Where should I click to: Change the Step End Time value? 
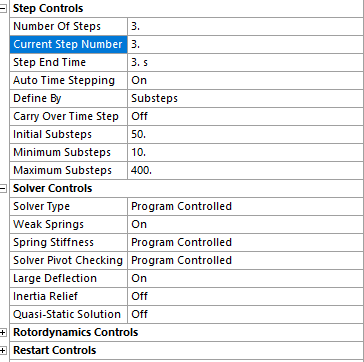click(x=246, y=63)
